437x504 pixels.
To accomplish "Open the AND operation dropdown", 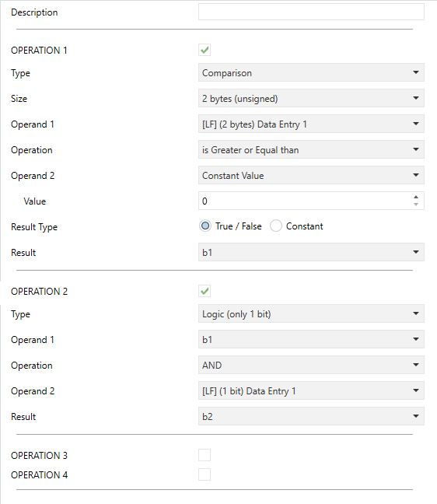I will click(x=311, y=365).
